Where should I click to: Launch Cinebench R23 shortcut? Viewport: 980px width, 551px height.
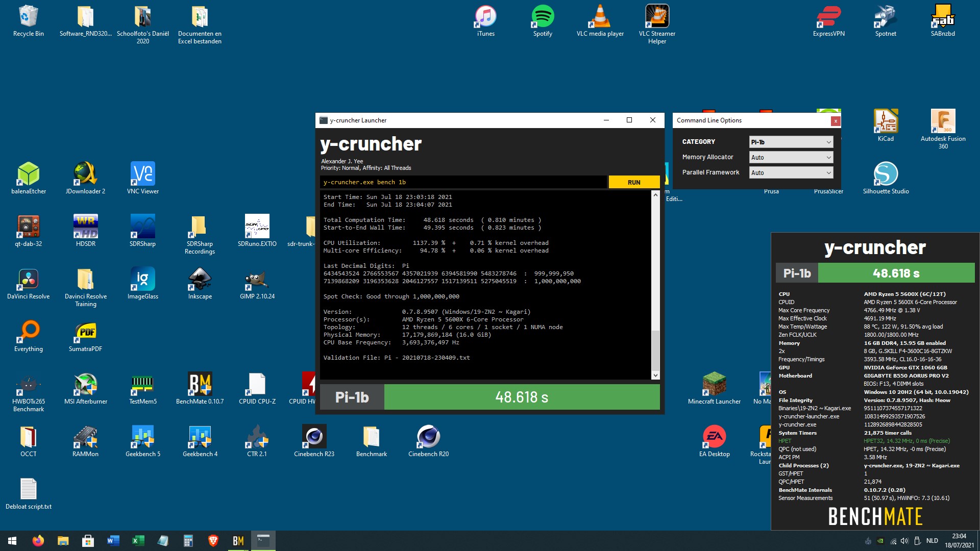coord(314,441)
